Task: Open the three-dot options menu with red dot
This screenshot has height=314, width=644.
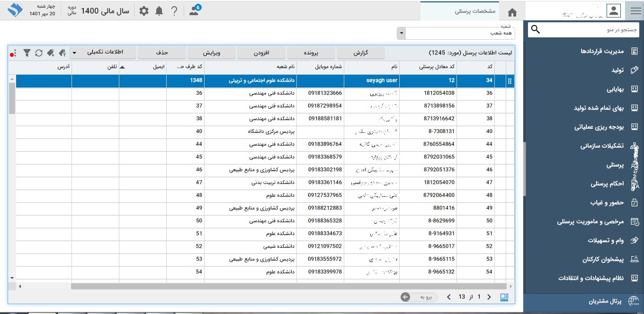Action: click(13, 53)
